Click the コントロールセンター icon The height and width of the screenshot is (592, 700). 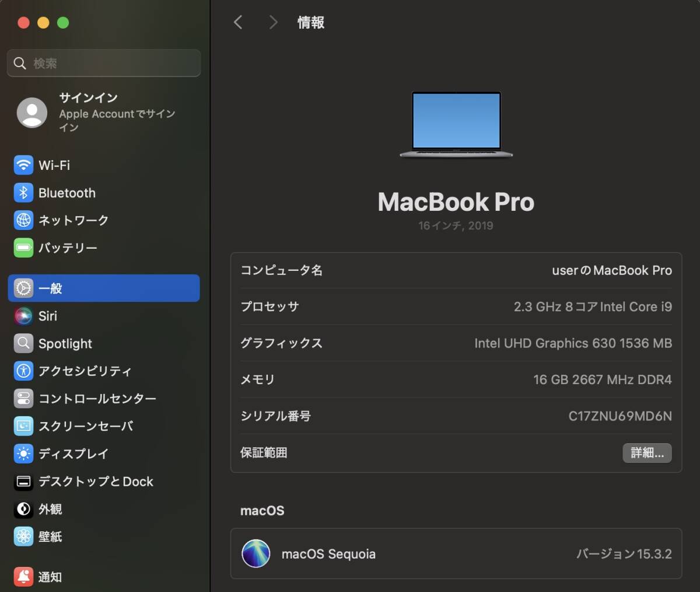pyautogui.click(x=23, y=398)
